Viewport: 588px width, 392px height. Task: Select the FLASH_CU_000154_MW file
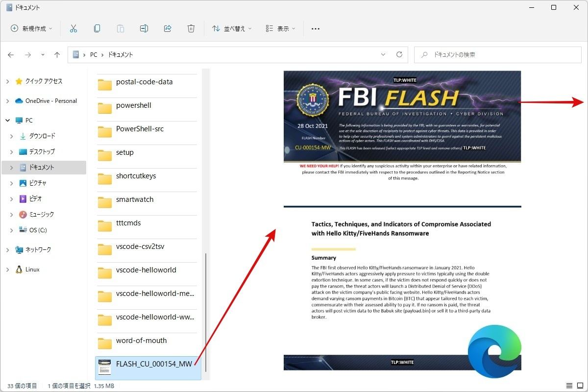pyautogui.click(x=148, y=367)
